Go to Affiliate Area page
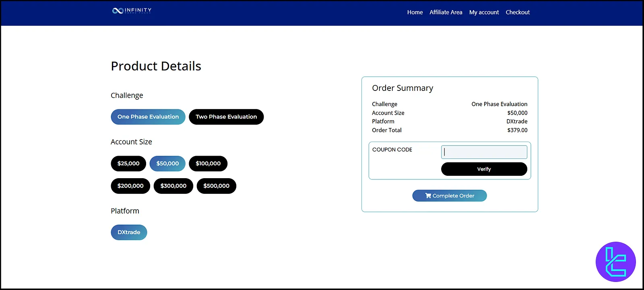Screen dimensions: 644x290 (446, 12)
